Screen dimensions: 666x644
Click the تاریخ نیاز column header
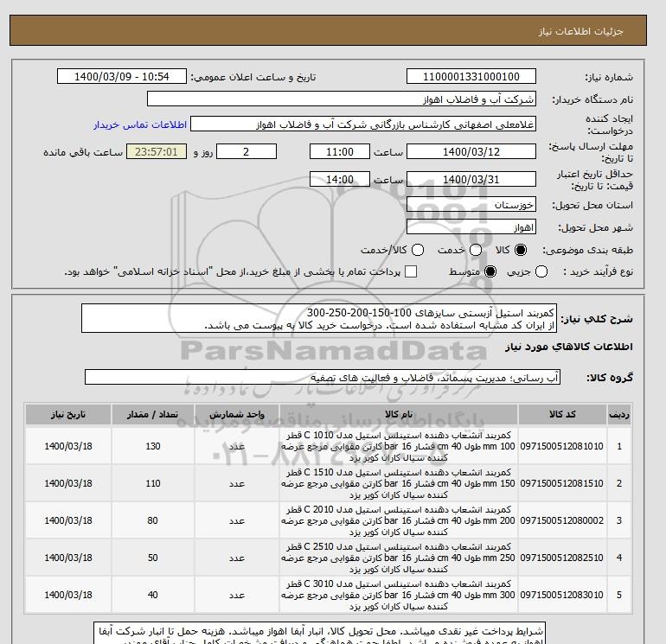tap(68, 414)
